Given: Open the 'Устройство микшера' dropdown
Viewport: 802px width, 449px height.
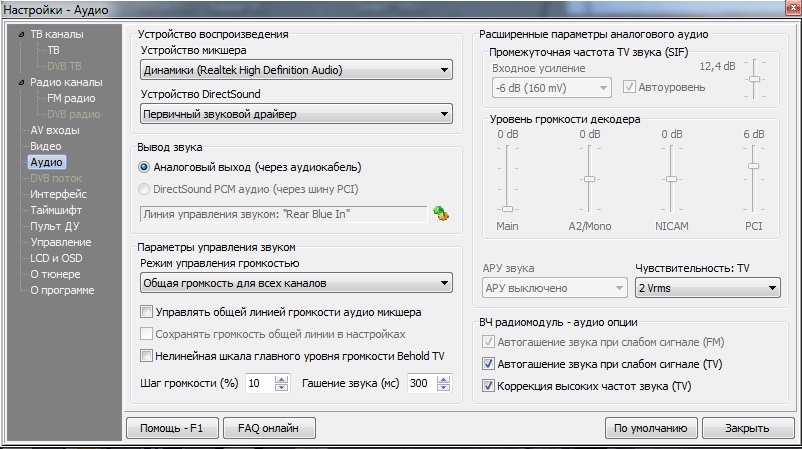Looking at the screenshot, I should click(x=295, y=70).
